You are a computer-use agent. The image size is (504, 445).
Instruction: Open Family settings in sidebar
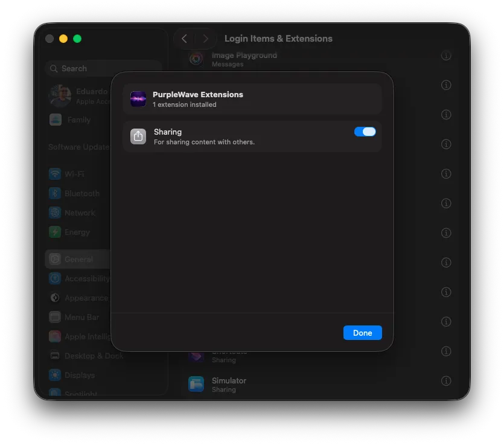click(78, 120)
